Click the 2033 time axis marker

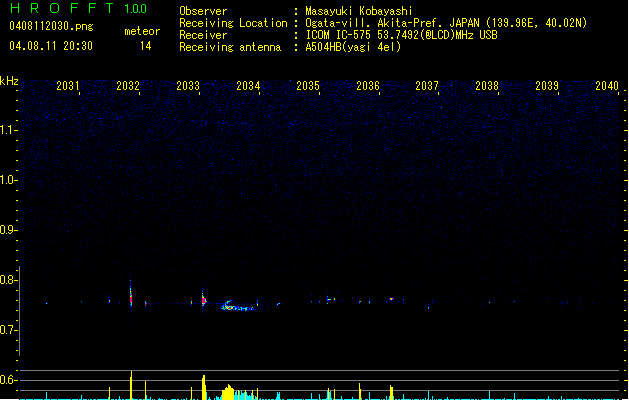tap(188, 86)
